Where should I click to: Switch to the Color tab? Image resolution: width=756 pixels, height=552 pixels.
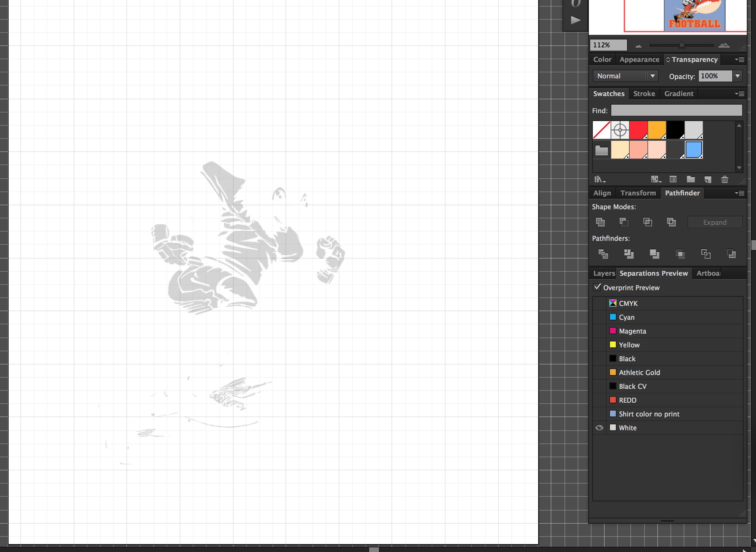[602, 60]
